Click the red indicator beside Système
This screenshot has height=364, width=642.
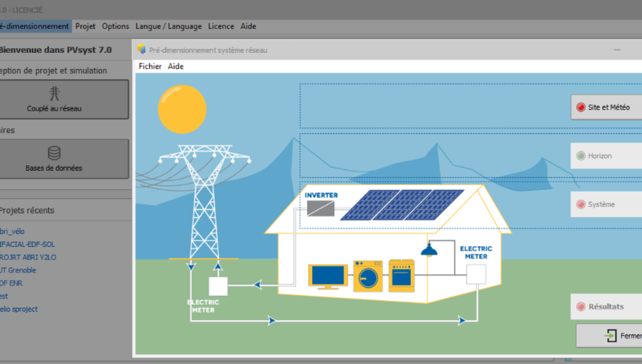(580, 204)
